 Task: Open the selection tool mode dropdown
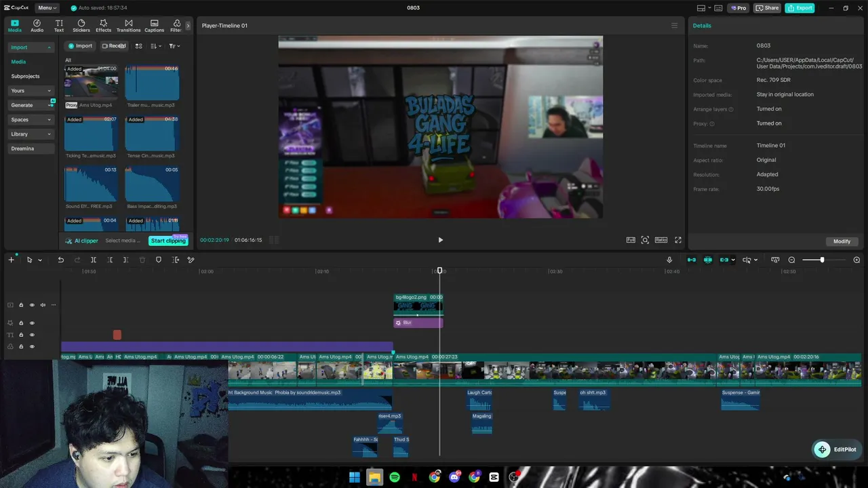coord(40,260)
